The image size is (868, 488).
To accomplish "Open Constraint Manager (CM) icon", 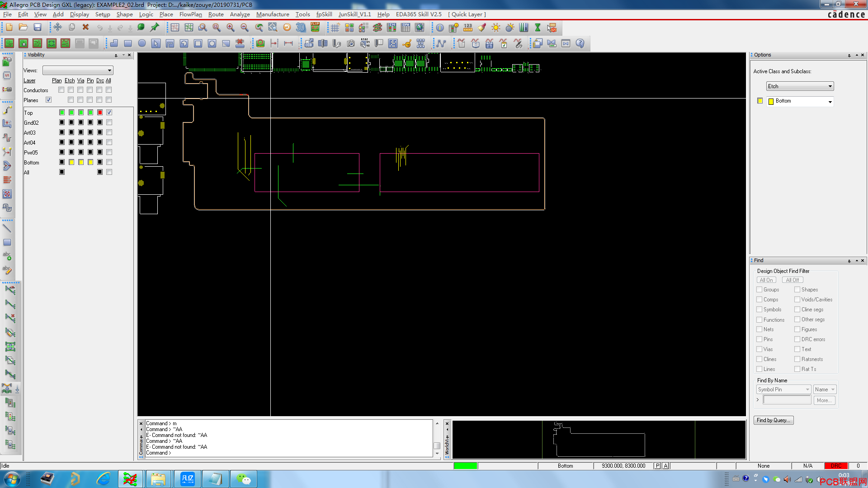I will tap(392, 28).
